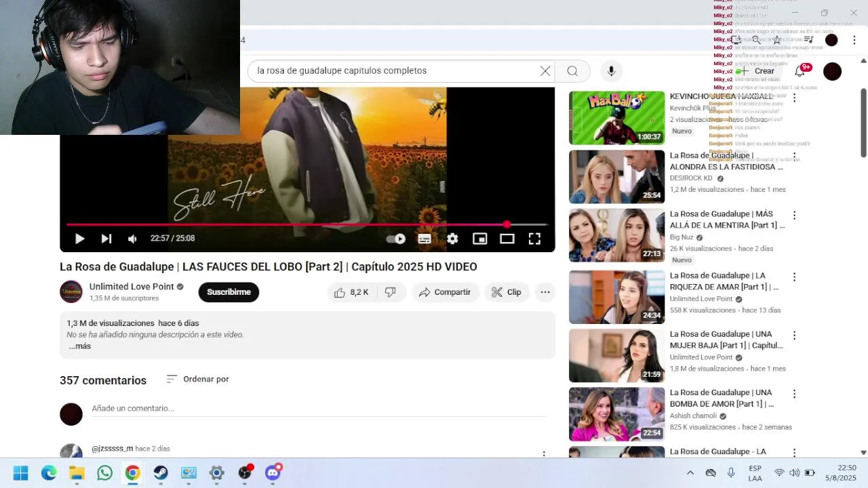Clear the search box text
This screenshot has width=868, height=488.
coord(545,71)
